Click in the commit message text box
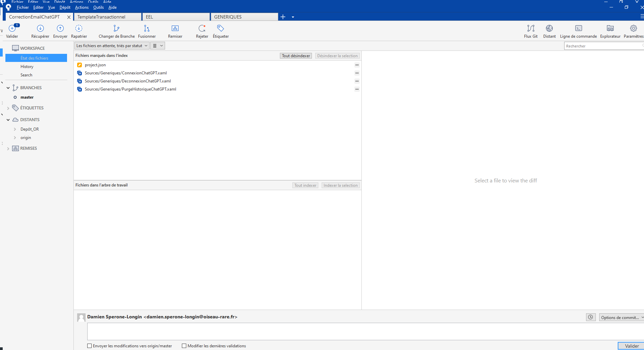644x350 pixels. [x=364, y=331]
